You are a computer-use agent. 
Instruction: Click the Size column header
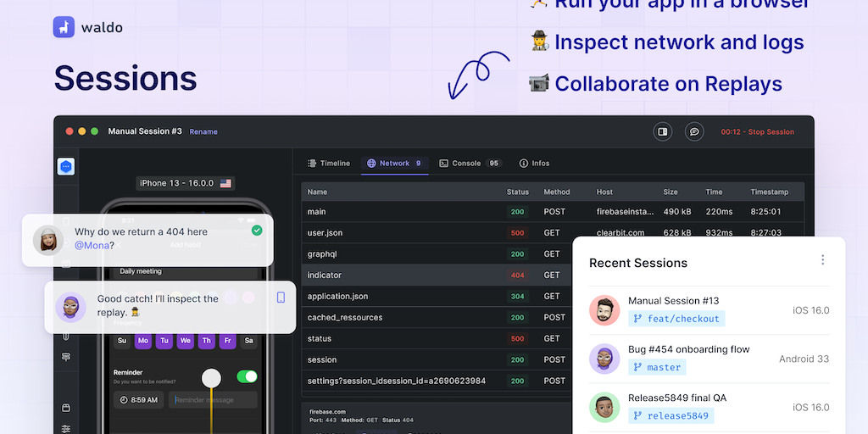click(670, 192)
